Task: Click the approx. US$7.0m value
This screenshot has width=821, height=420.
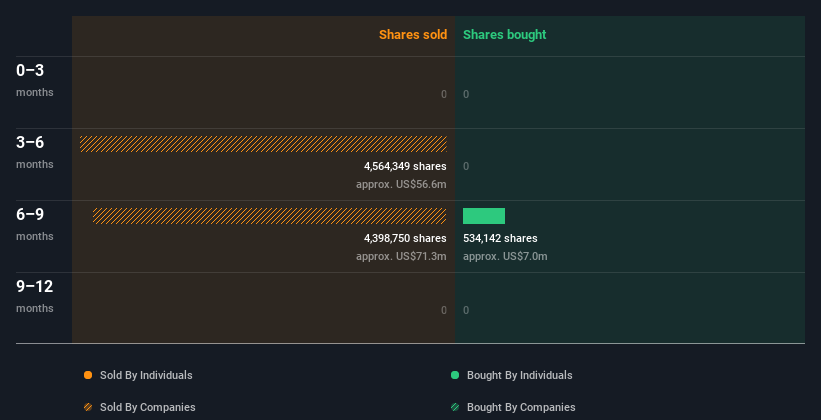Action: click(505, 256)
